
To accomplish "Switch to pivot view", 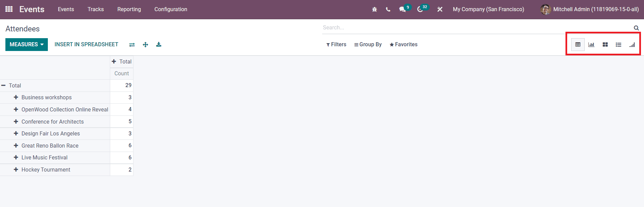I will 578,45.
